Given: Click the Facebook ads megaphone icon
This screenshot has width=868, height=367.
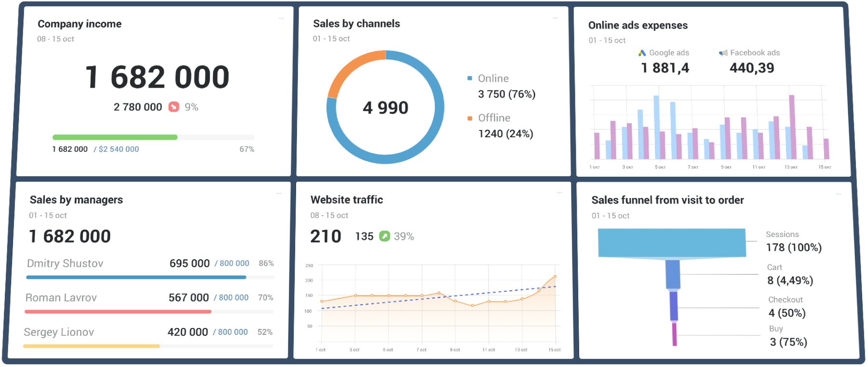Looking at the screenshot, I should (723, 53).
